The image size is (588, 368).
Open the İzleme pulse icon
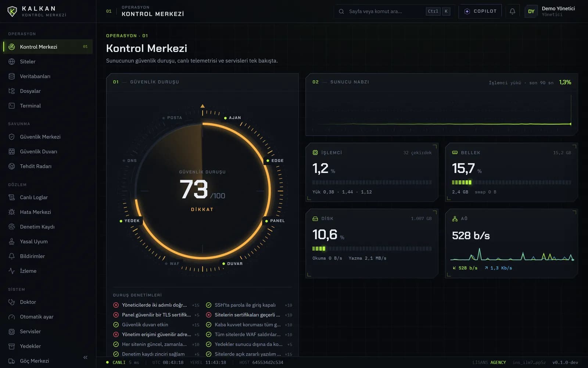[12, 271]
